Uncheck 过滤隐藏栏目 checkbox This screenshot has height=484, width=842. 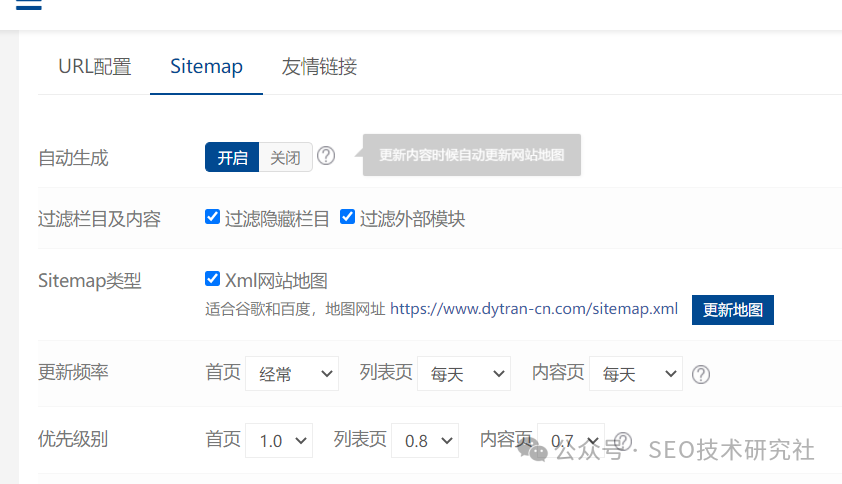213,217
